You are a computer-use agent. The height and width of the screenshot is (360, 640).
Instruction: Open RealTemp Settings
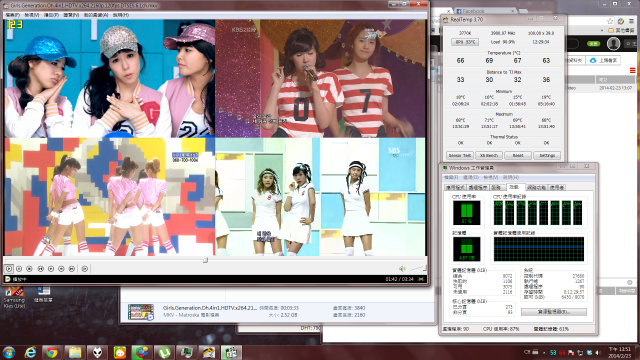coord(547,156)
